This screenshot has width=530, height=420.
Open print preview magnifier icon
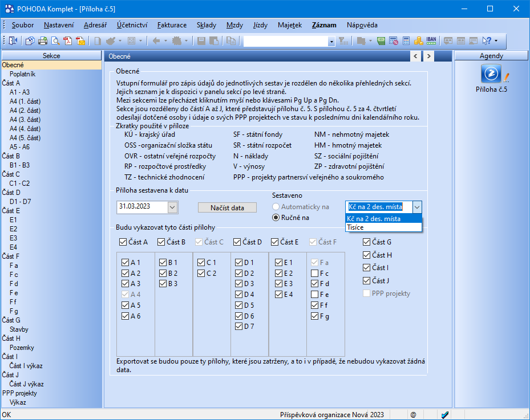coord(55,41)
